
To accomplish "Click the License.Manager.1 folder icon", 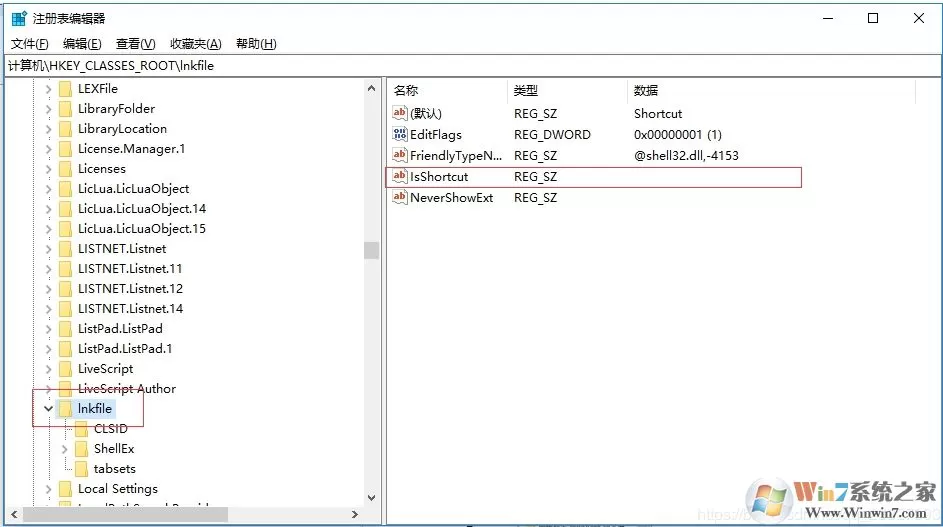I will 66,149.
